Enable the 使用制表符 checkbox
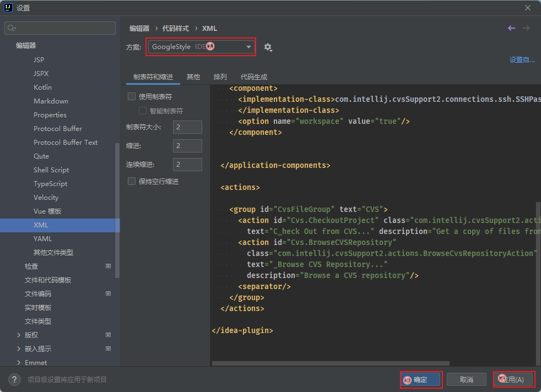Screen dimensions: 541x392 coord(132,96)
